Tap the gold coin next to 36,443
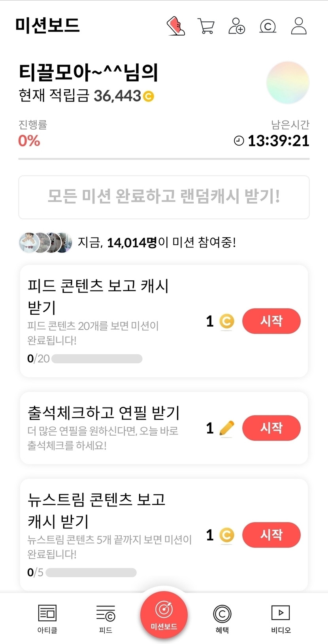The image size is (328, 644). 149,96
